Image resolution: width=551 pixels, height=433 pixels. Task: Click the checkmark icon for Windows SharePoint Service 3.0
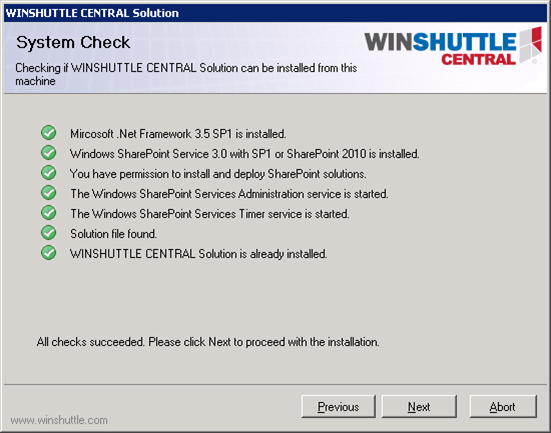click(x=48, y=153)
